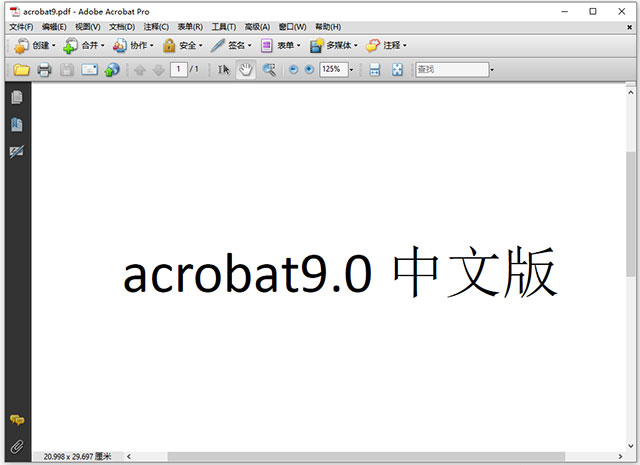640x465 pixels.
Task: Click the 安全 (Secure) padlock icon
Action: [169, 45]
